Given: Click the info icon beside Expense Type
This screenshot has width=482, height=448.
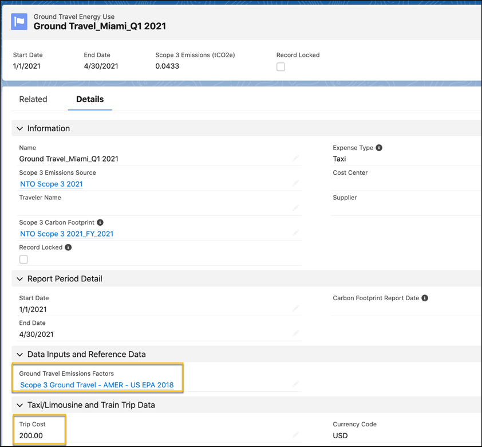Looking at the screenshot, I should (x=379, y=148).
